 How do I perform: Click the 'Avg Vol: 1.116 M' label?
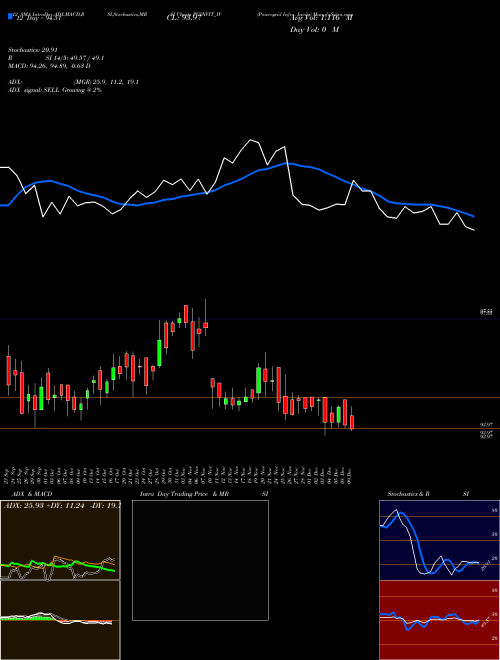pos(321,18)
